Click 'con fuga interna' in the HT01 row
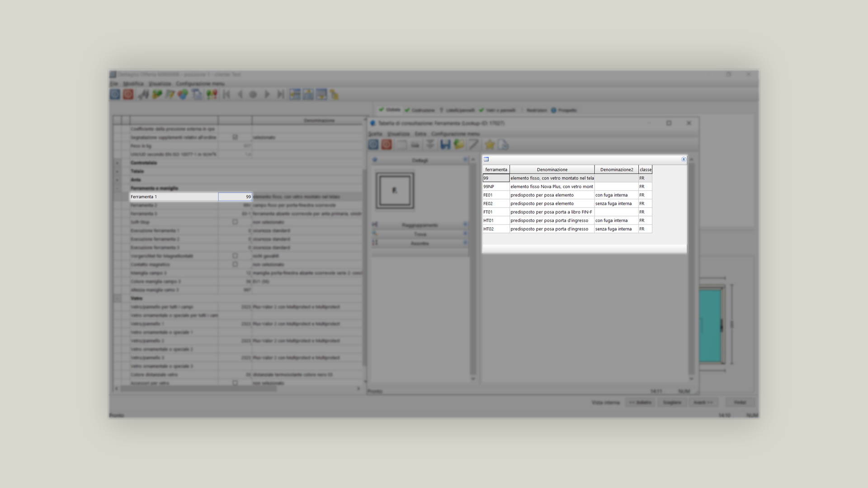Screen dimensions: 868x488 click(x=617, y=221)
